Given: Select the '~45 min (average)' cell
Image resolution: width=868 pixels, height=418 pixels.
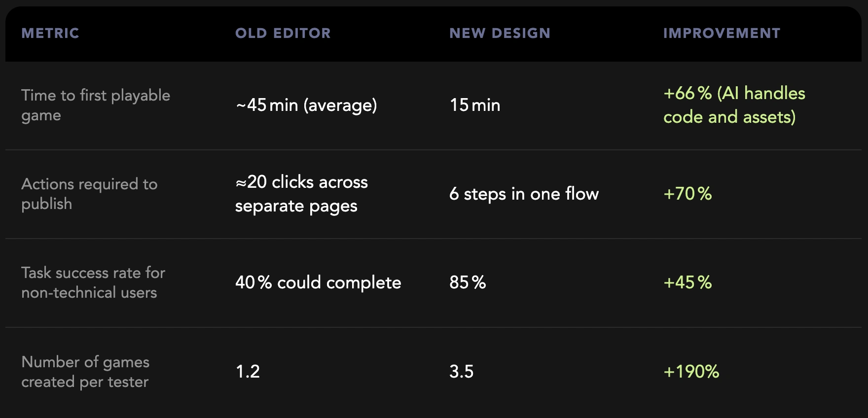Looking at the screenshot, I should [306, 105].
